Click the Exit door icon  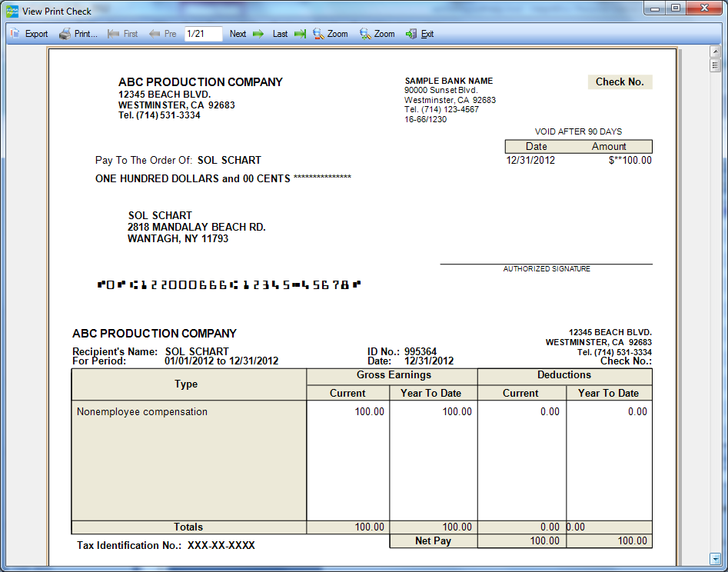pyautogui.click(x=411, y=34)
